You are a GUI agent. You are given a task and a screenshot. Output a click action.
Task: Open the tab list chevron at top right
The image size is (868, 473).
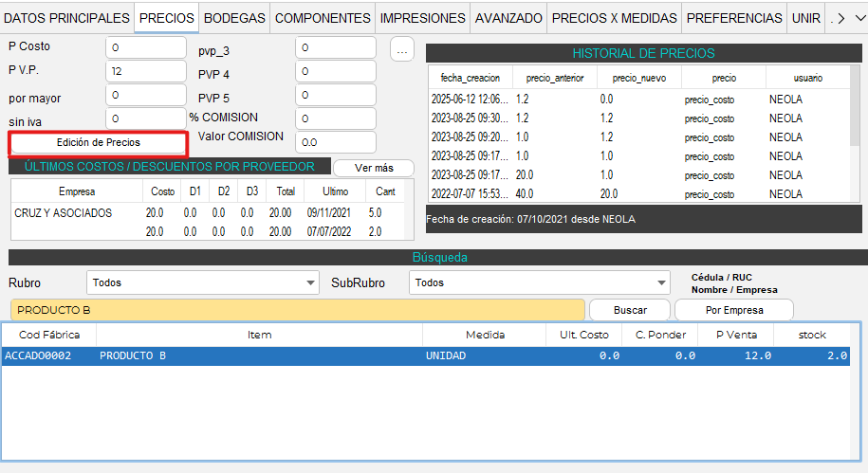(859, 18)
